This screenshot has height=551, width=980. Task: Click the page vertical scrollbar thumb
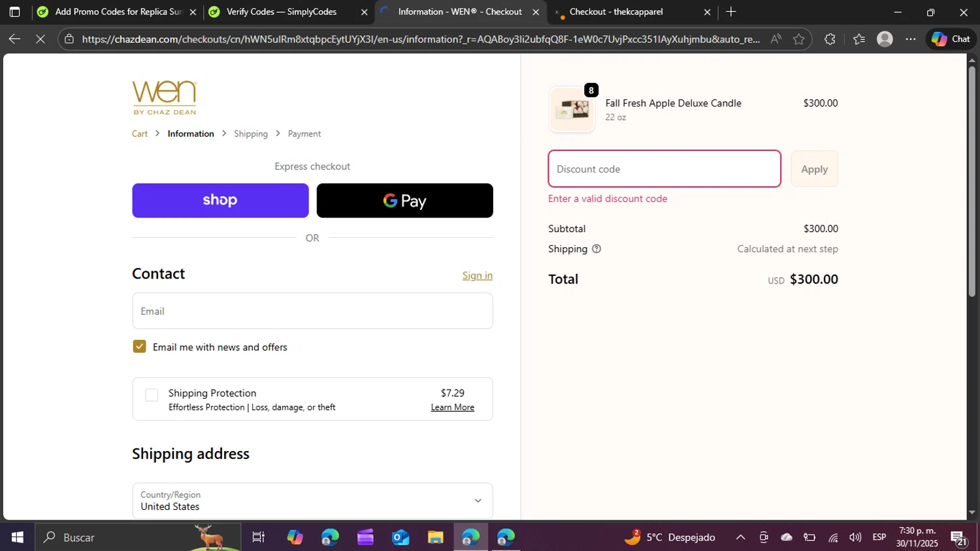coord(972,180)
